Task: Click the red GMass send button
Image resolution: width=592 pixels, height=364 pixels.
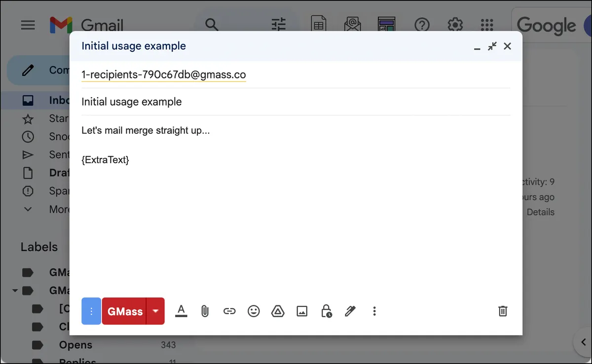Action: coord(124,311)
